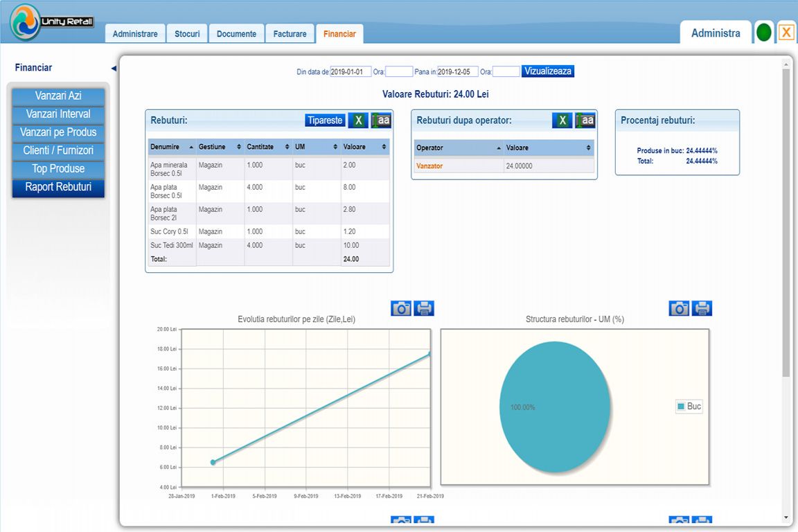The image size is (798, 532).
Task: Click the teal pie chart slice
Action: 555,407
